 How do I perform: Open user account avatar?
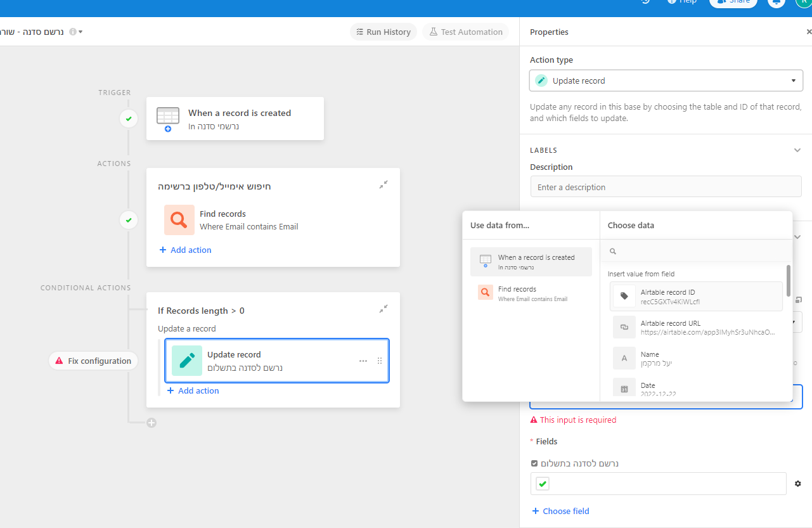tap(803, 2)
